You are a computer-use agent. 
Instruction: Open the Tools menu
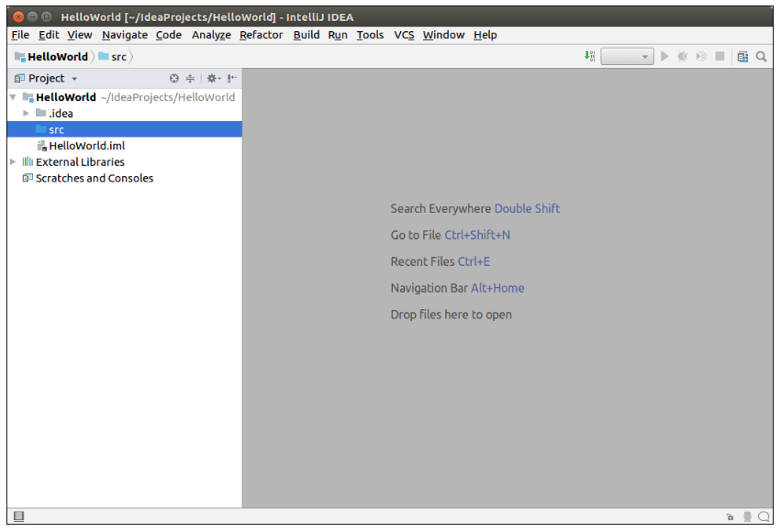370,35
